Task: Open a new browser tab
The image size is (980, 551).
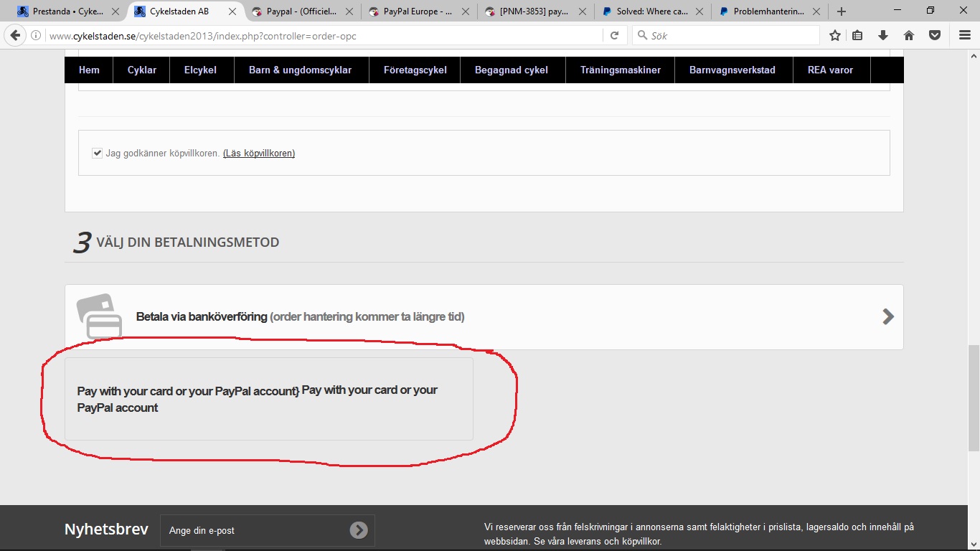Action: [x=842, y=11]
